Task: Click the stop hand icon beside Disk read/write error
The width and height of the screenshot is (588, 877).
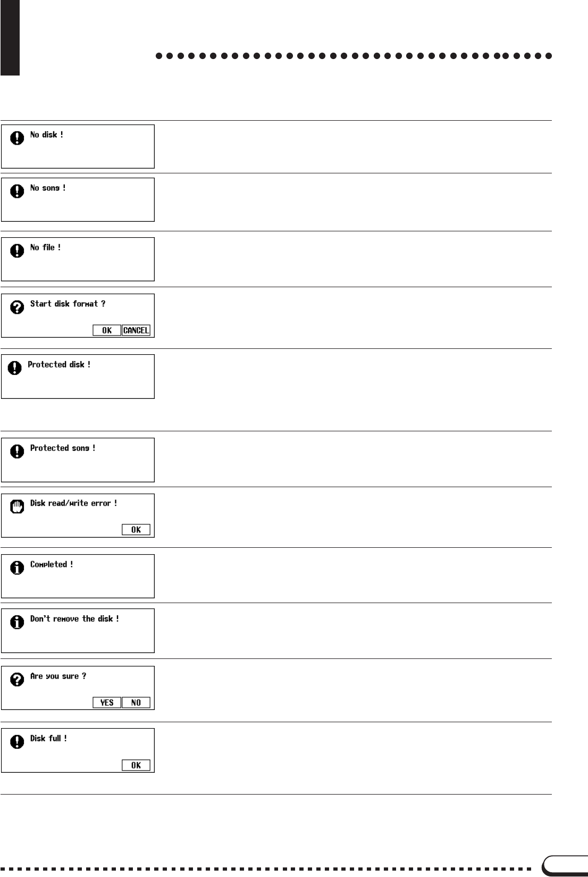Action: click(18, 506)
